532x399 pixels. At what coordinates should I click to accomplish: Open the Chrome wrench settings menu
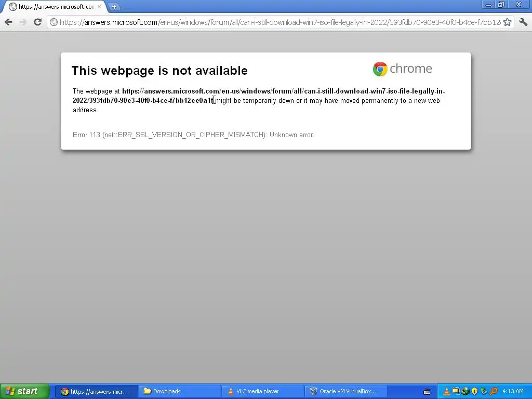(x=523, y=22)
